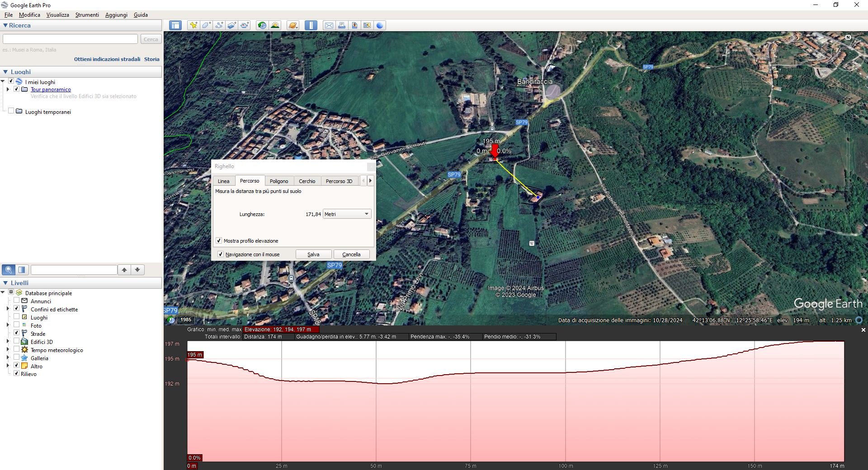Click the Salva button in Righello
Screen dimensions: 868x470
click(x=313, y=254)
